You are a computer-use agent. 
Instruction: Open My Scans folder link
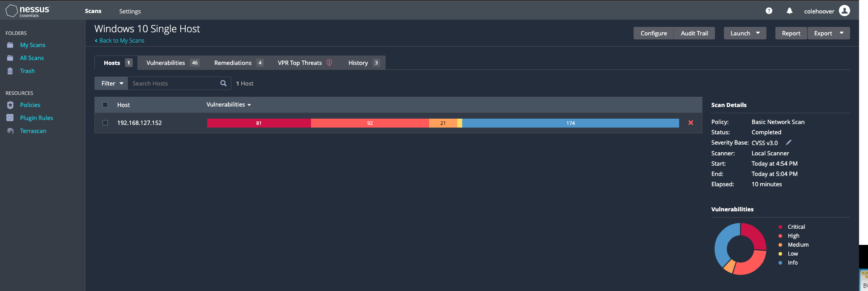click(33, 45)
